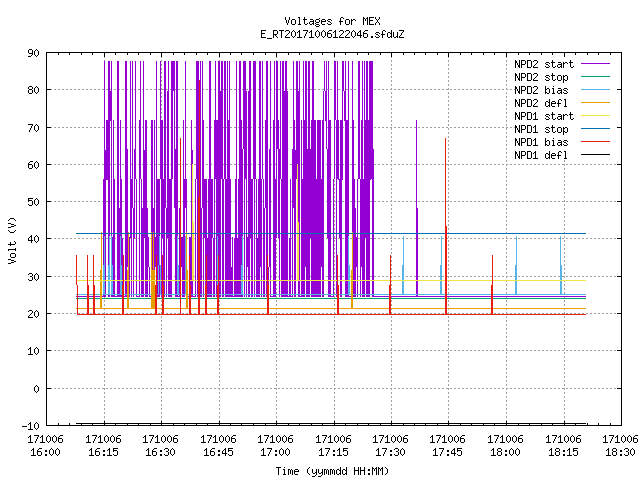Click the 'NPD2 defl' legend label

tap(541, 103)
